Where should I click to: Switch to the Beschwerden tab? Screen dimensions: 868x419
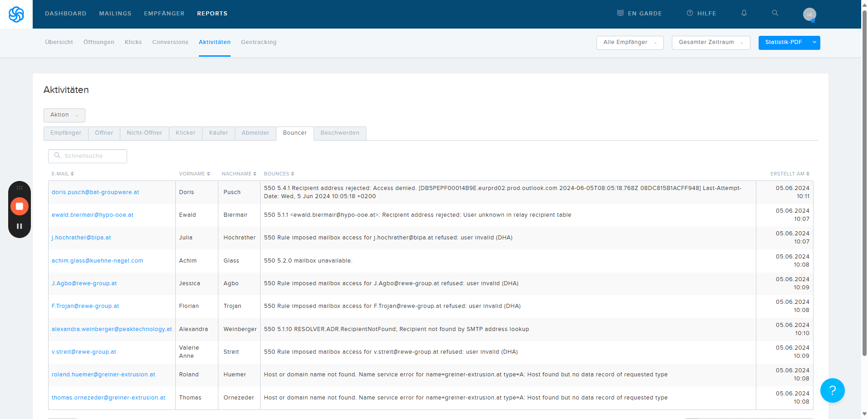(x=340, y=133)
